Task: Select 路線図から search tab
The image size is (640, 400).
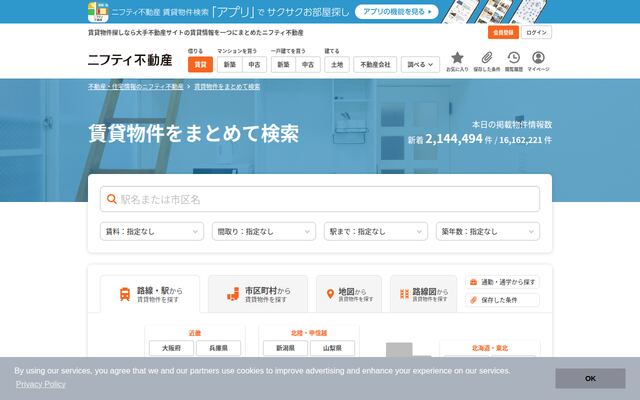Action: click(423, 294)
